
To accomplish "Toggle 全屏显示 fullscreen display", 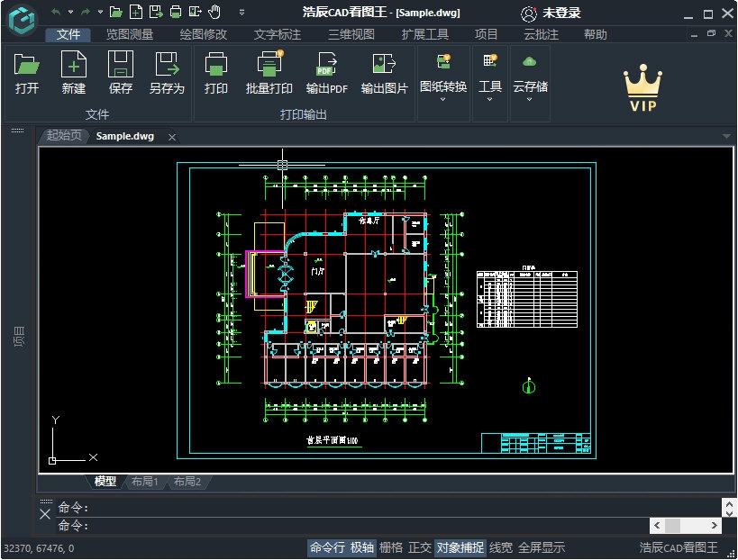I will (542, 547).
